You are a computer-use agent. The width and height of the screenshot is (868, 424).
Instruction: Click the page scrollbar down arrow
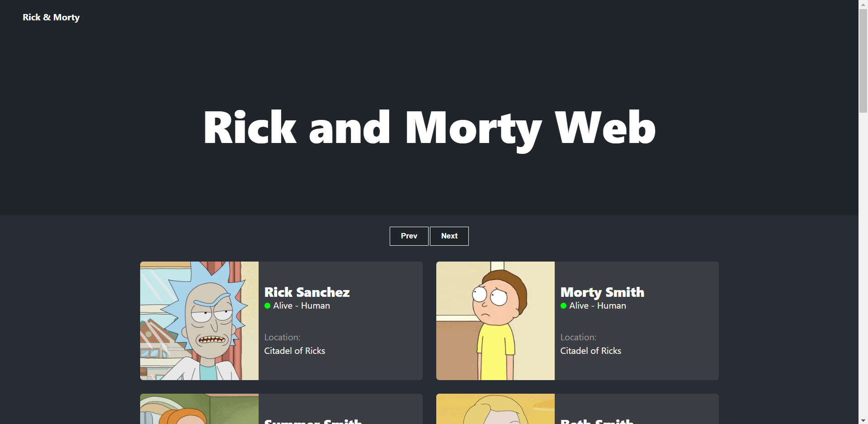(863, 420)
